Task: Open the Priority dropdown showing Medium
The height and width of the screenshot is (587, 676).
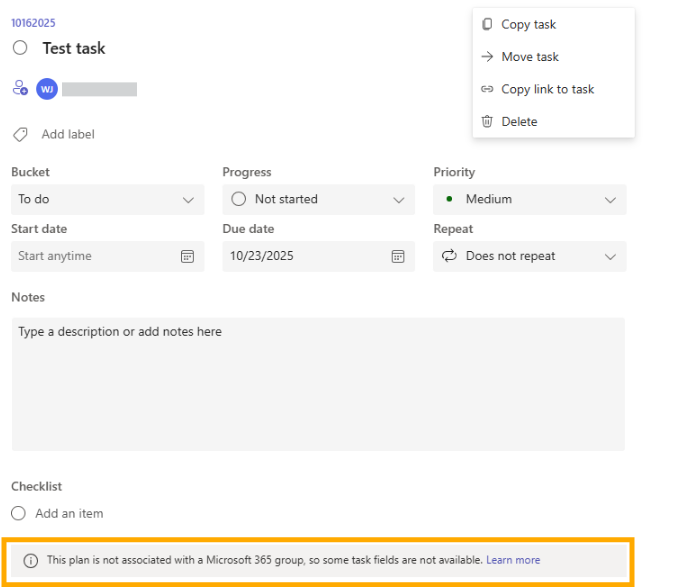Action: [611, 199]
